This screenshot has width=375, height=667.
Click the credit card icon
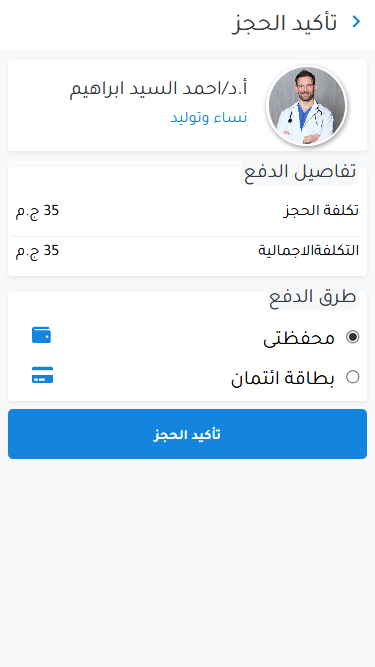[x=43, y=375]
